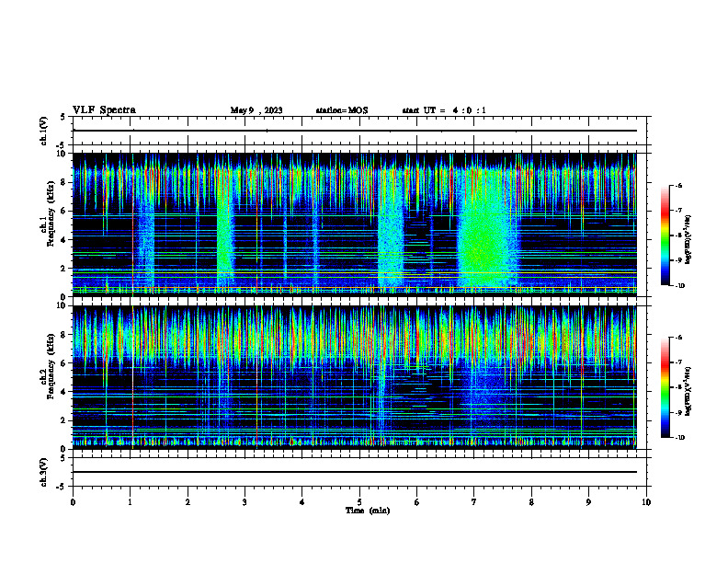Click time axis tick label "4"
Image resolution: width=728 pixels, height=563 pixels.
pyautogui.click(x=301, y=502)
